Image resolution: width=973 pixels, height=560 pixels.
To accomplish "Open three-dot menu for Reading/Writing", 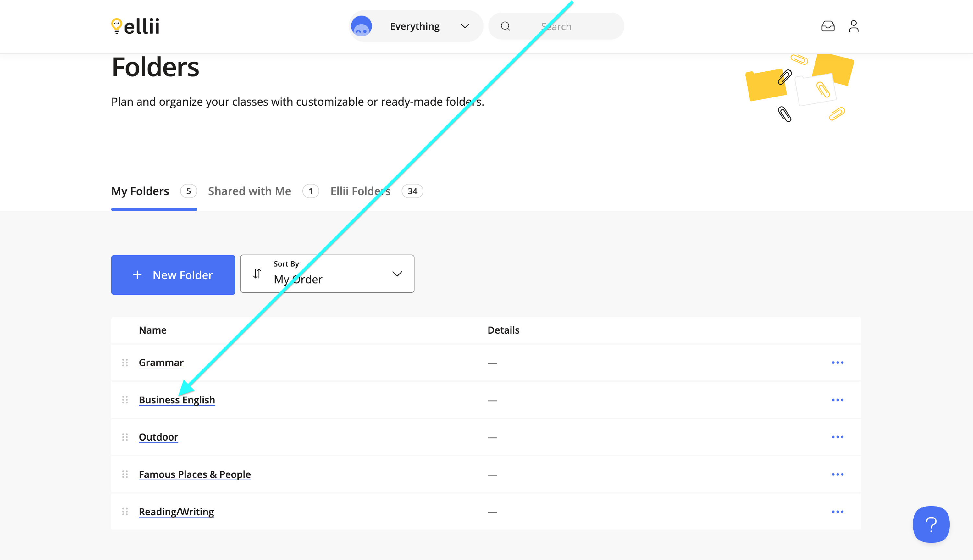I will click(837, 512).
